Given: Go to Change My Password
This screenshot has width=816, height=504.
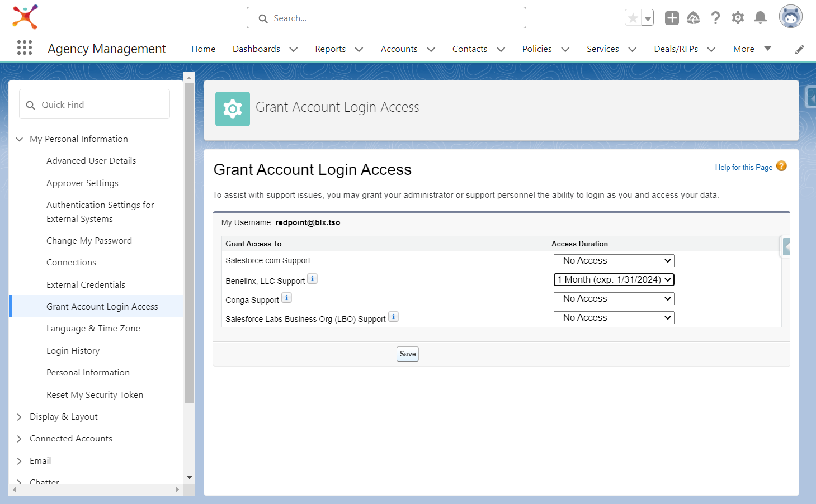Looking at the screenshot, I should point(89,241).
